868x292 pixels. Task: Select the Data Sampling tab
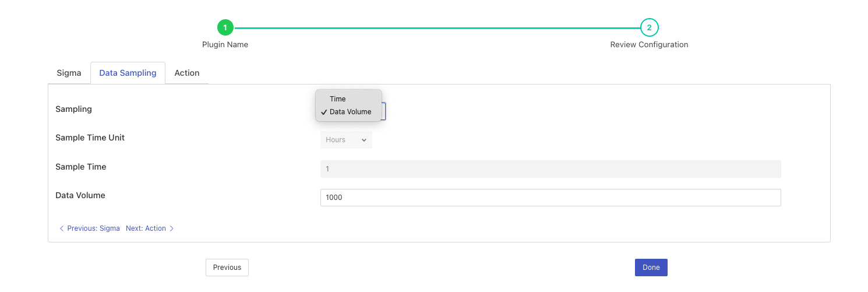pyautogui.click(x=128, y=73)
